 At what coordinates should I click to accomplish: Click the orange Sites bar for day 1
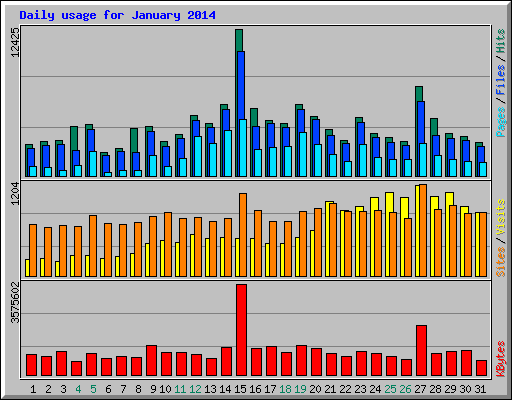33,250
